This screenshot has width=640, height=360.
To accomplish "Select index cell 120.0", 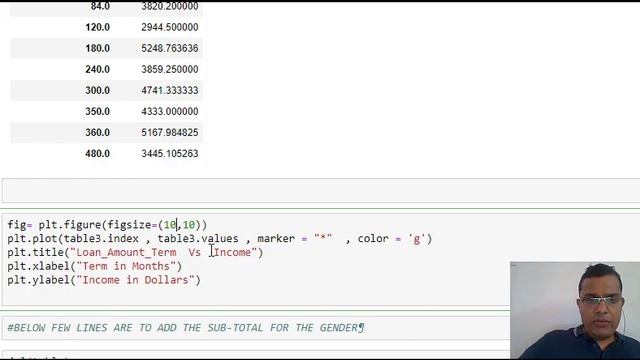I will coord(98,27).
